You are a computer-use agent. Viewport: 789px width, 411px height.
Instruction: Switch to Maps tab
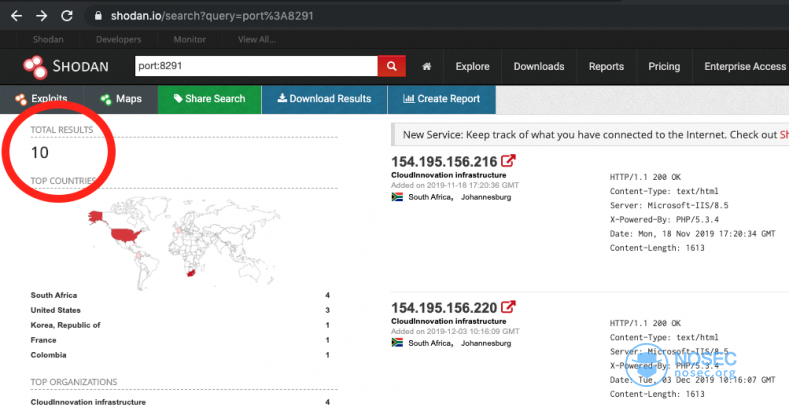[x=121, y=99]
